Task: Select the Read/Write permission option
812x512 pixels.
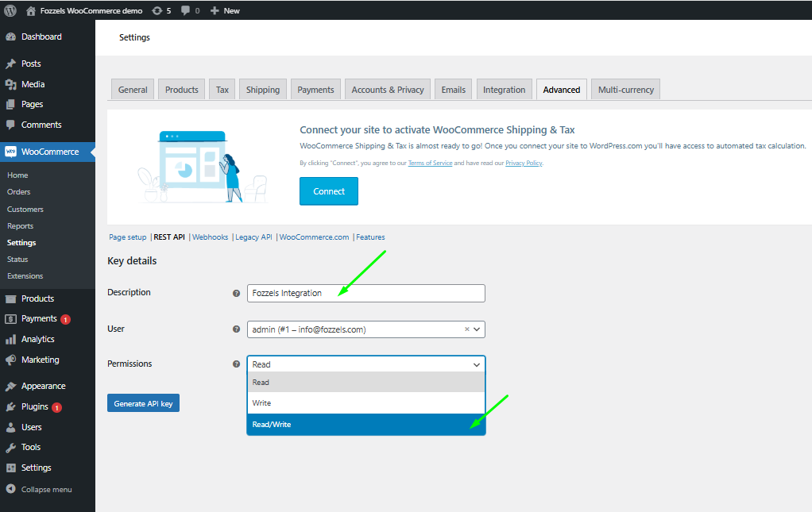Action: coord(366,424)
